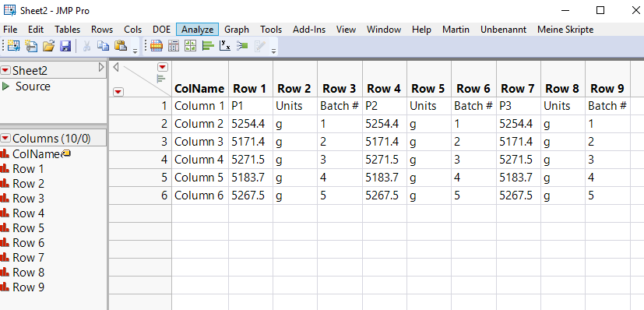The height and width of the screenshot is (310, 644).
Task: Click the Row 1 modeling type icon
Action: (5, 169)
